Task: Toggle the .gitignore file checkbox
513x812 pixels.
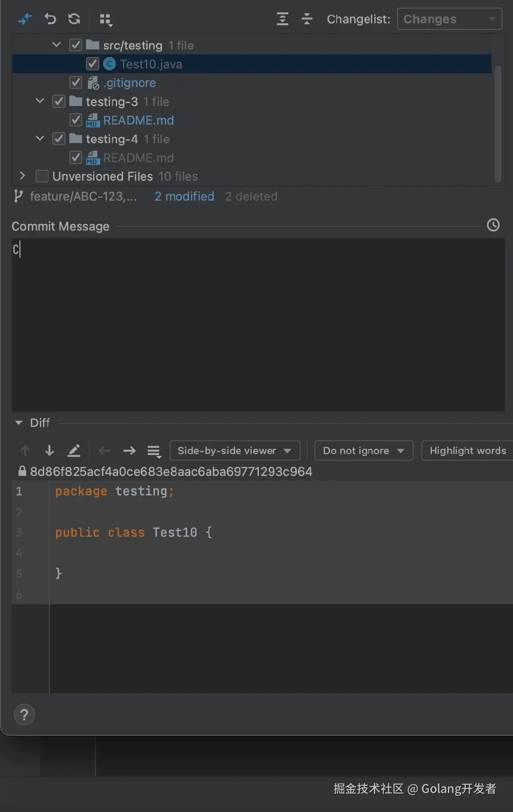Action: click(x=76, y=83)
